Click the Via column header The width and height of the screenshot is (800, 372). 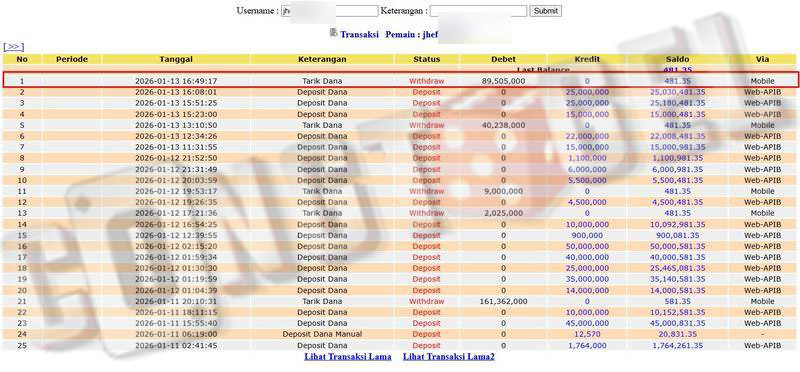[x=762, y=59]
